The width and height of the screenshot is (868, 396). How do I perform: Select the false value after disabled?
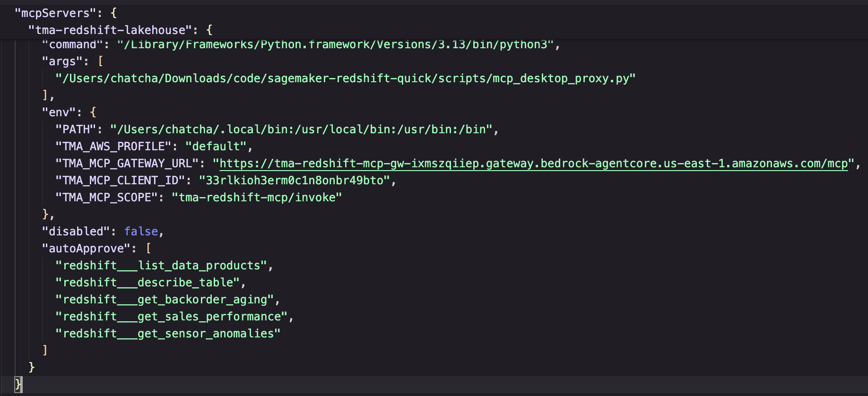coord(141,232)
